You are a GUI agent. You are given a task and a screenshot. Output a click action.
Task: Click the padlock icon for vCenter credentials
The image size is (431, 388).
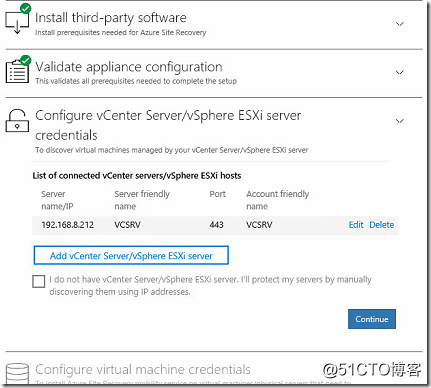pyautogui.click(x=17, y=121)
